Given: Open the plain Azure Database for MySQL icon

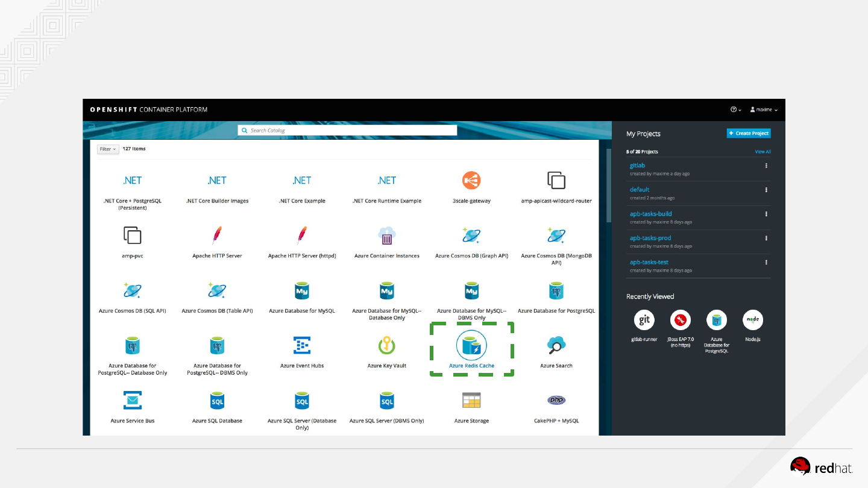Looking at the screenshot, I should [x=302, y=290].
